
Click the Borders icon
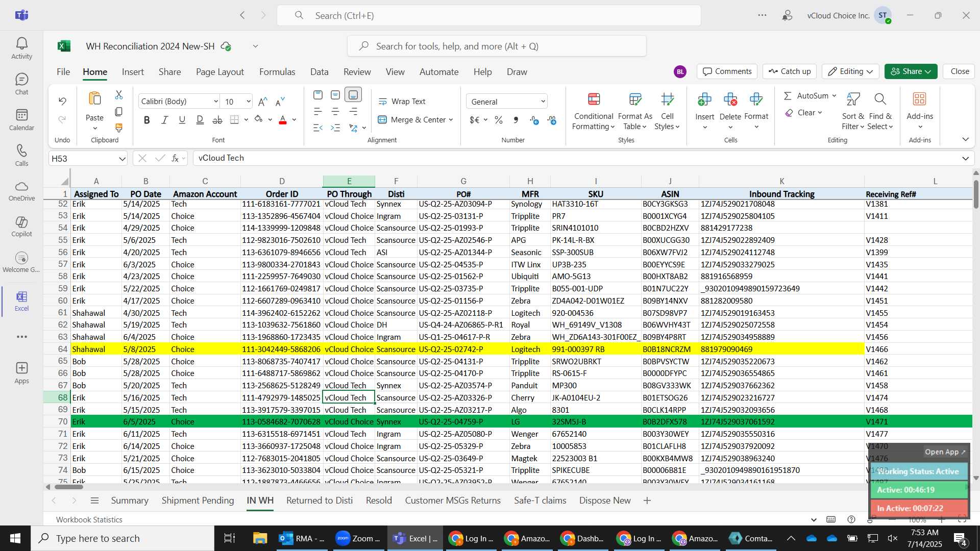point(235,120)
